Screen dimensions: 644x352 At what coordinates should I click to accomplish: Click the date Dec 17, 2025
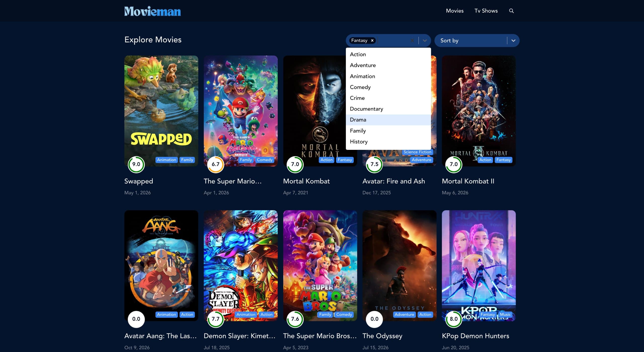377,193
